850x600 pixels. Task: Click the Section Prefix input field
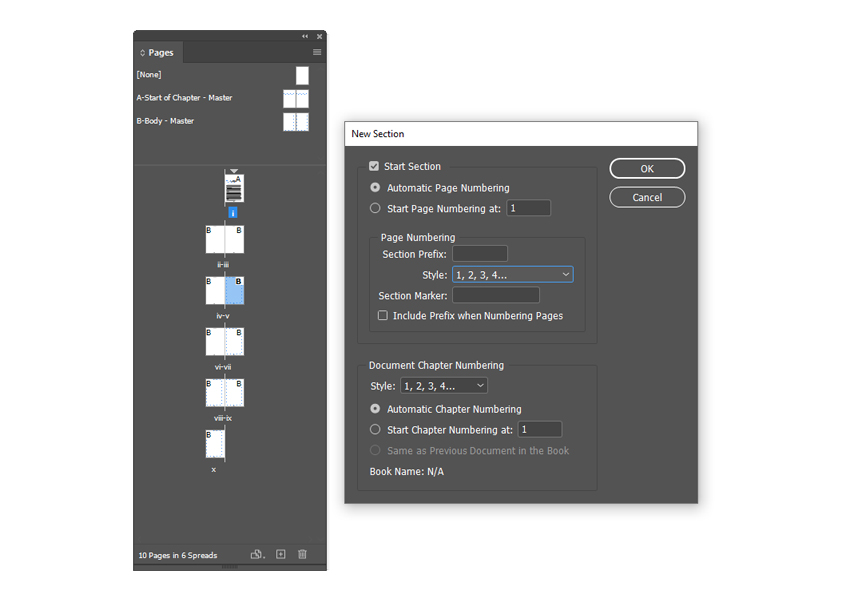480,254
